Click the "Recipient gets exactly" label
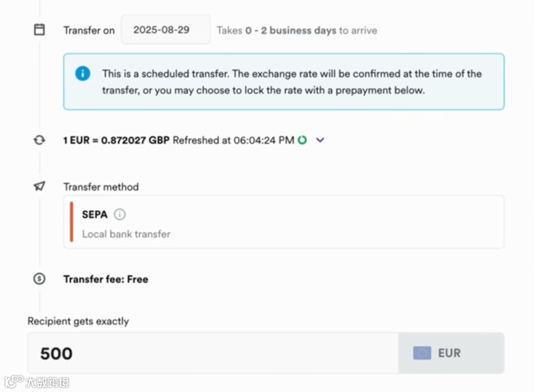This screenshot has height=392, width=534. (78, 321)
